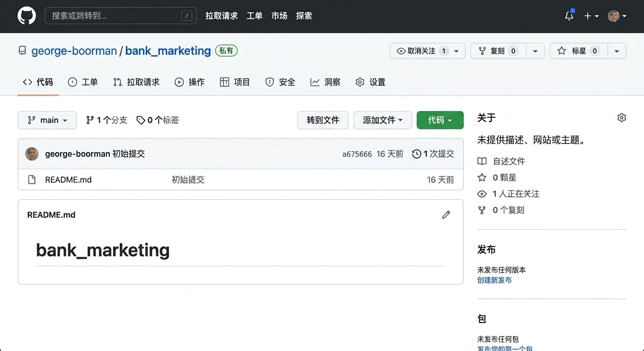Open 拉取请求 in top navigation
This screenshot has height=351, width=644.
[x=221, y=16]
